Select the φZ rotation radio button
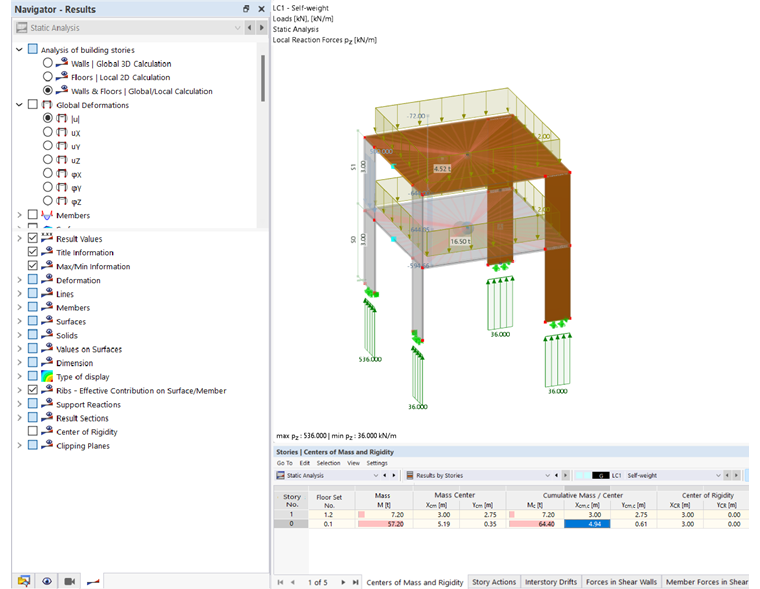Viewport: 760px width, 589px height. coord(48,201)
